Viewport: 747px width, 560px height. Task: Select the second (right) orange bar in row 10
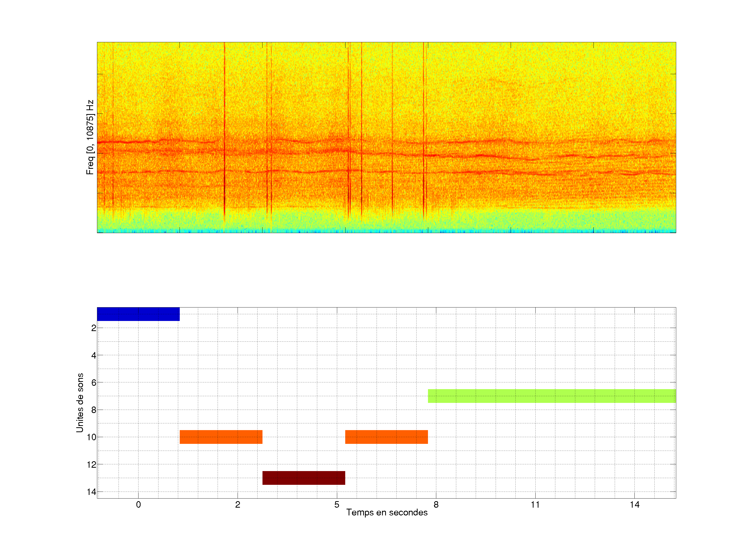pos(386,437)
